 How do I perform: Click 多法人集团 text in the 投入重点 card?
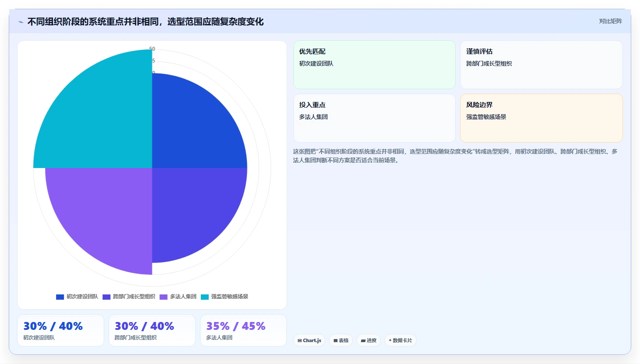click(313, 117)
